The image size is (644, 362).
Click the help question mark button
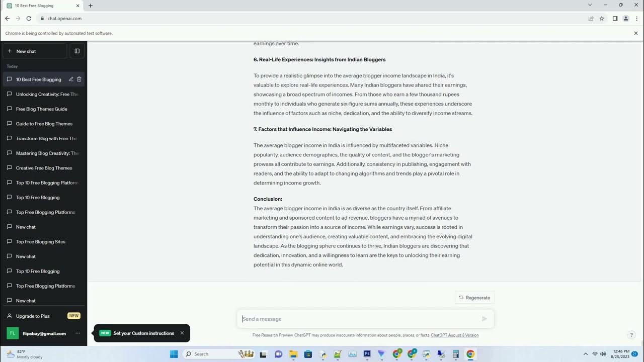(632, 335)
